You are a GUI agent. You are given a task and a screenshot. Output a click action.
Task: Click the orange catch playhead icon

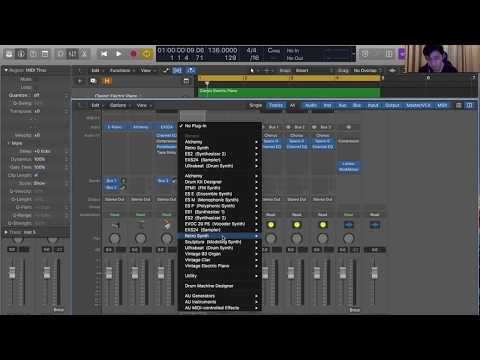click(107, 81)
